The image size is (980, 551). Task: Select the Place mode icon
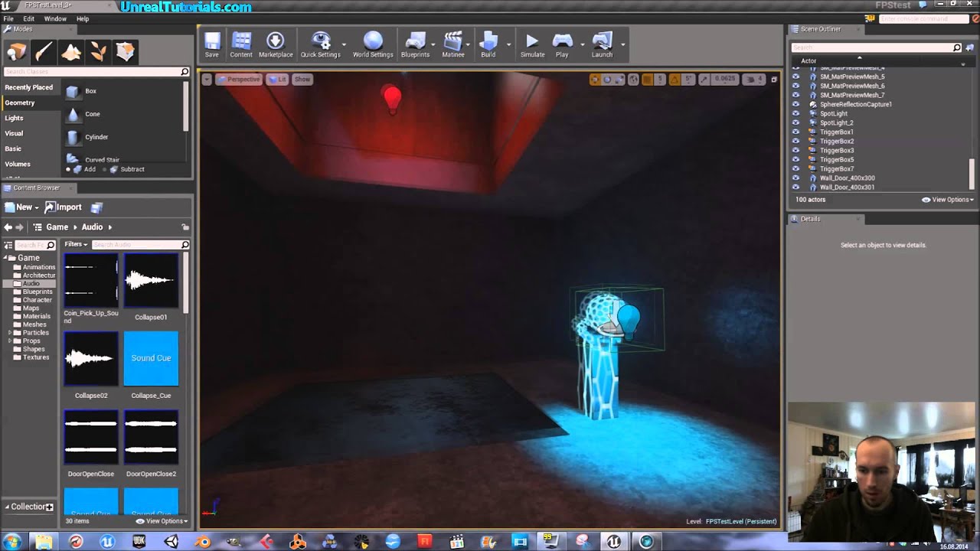tap(17, 51)
